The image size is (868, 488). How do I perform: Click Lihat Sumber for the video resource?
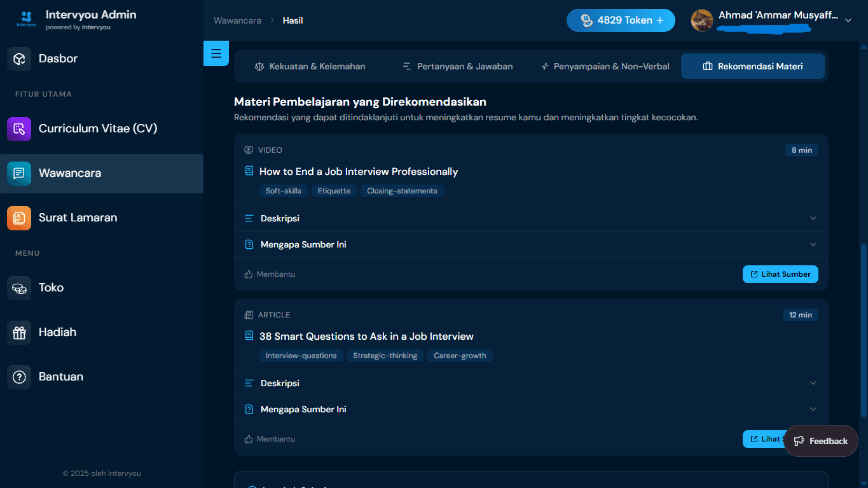780,274
